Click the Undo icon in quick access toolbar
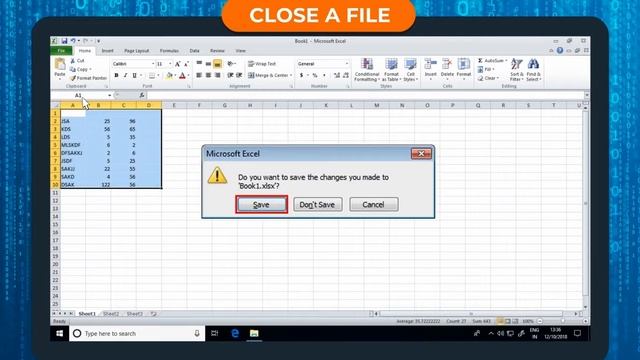The image size is (640, 360). point(73,41)
